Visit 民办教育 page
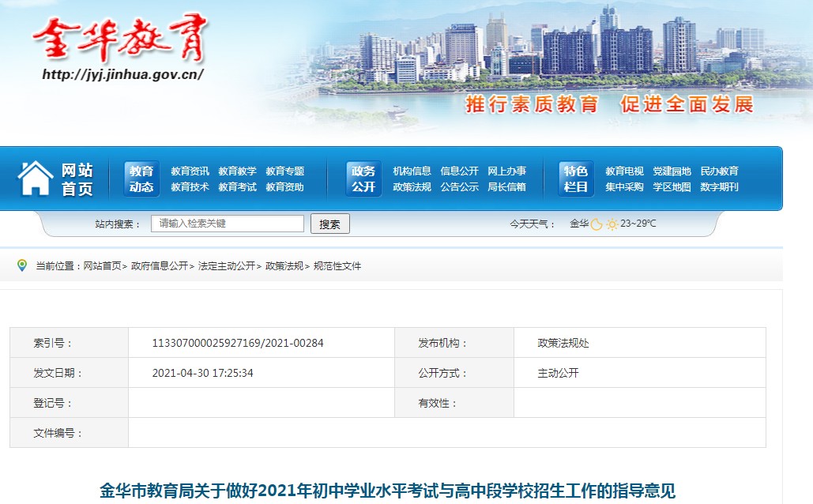This screenshot has height=504, width=813. coord(719,171)
